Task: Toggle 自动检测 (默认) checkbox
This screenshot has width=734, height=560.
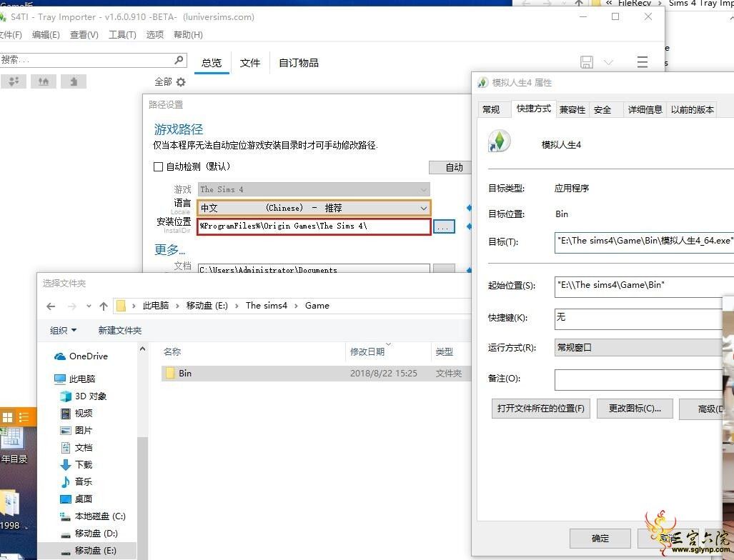Action: (158, 166)
